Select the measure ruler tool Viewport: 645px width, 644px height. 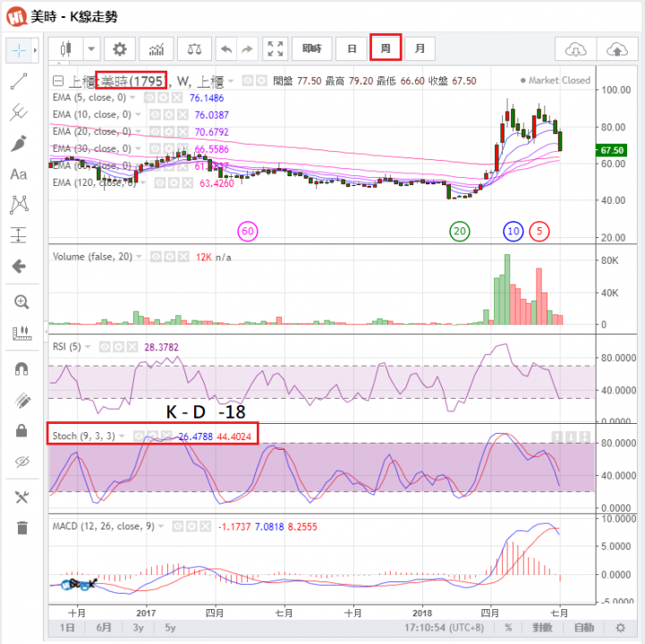pos(21,333)
